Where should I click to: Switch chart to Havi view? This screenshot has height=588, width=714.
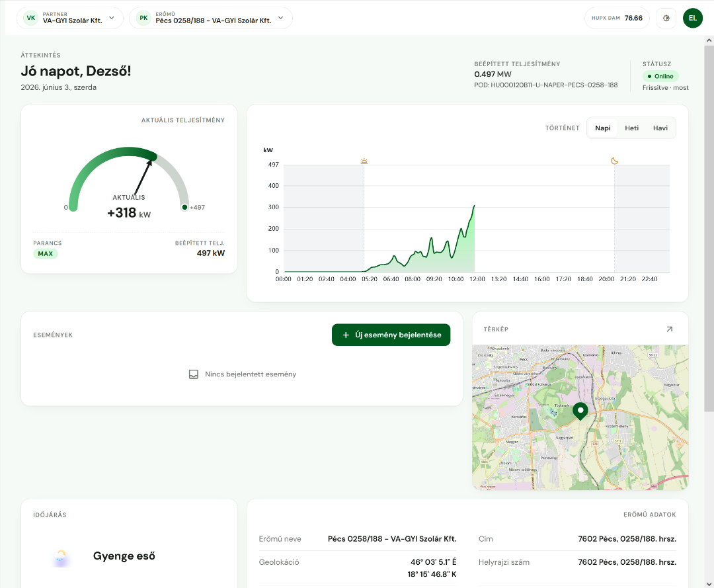point(660,128)
